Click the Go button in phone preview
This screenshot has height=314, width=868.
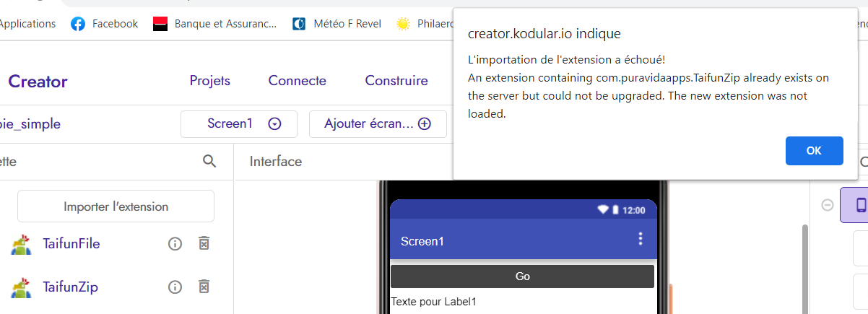[x=522, y=276]
